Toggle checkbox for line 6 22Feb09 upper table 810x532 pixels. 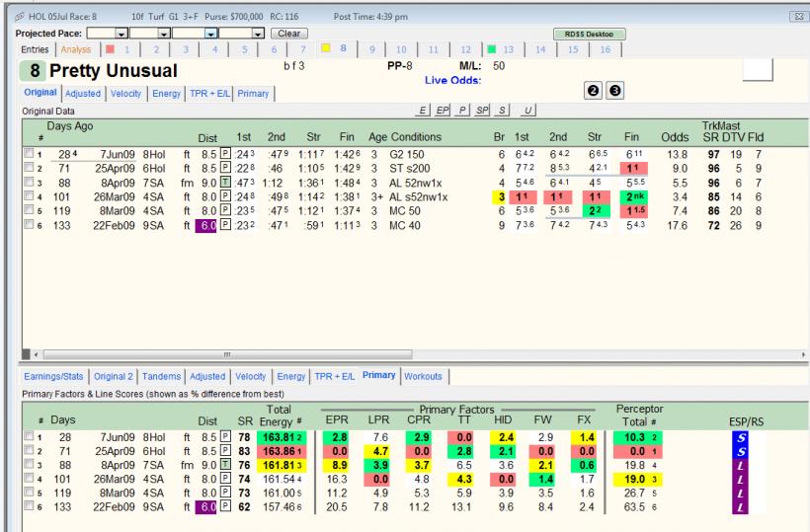pyautogui.click(x=29, y=224)
